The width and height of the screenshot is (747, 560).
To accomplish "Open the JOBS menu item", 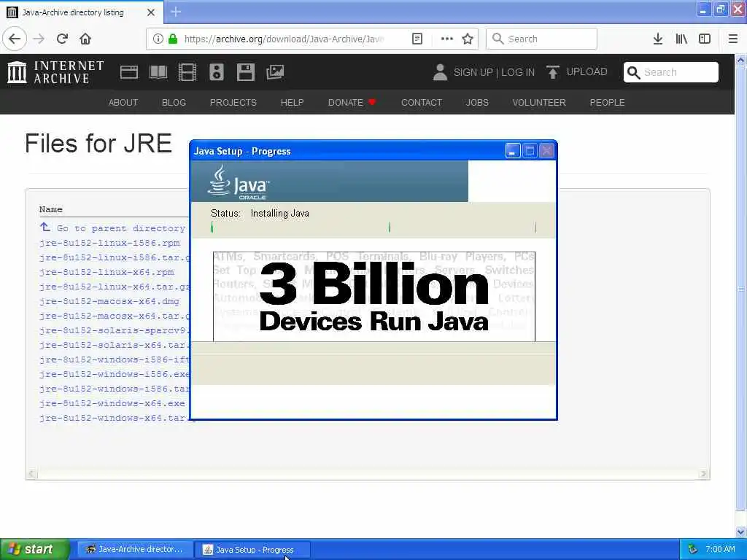I will 477,102.
